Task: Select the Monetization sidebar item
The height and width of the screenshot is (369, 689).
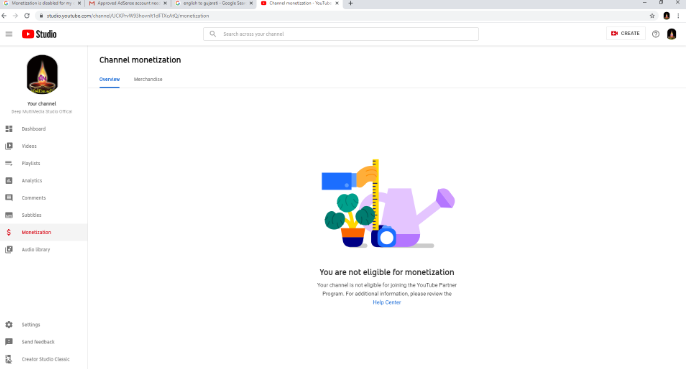Action: [x=44, y=232]
